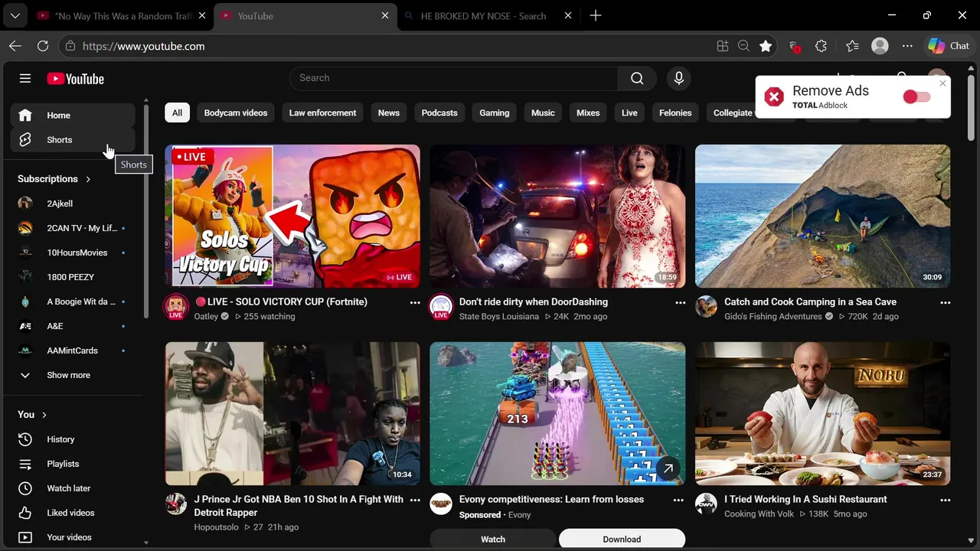980x551 pixels.
Task: Open Watch later list
Action: coord(73,488)
